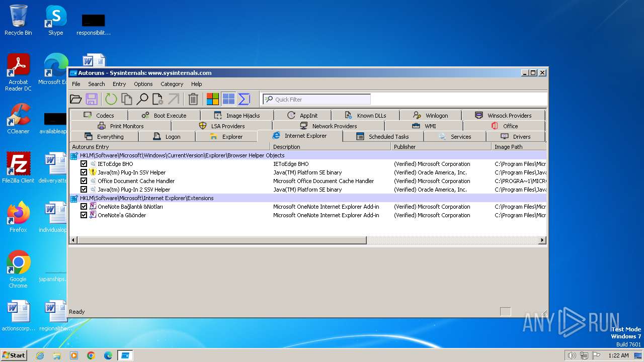Screen dimensions: 644x362
Task: Switch to the Image Hijacks tab
Action: click(237, 116)
